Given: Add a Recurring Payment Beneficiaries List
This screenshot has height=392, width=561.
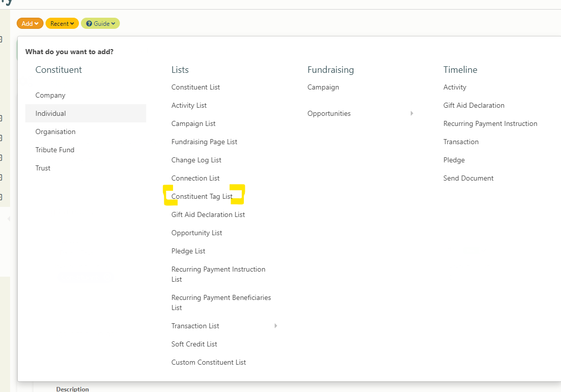Looking at the screenshot, I should [221, 302].
